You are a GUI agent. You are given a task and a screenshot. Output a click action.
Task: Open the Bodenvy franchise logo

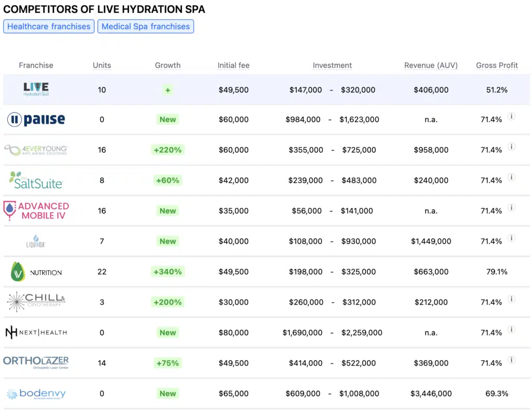pyautogui.click(x=36, y=394)
